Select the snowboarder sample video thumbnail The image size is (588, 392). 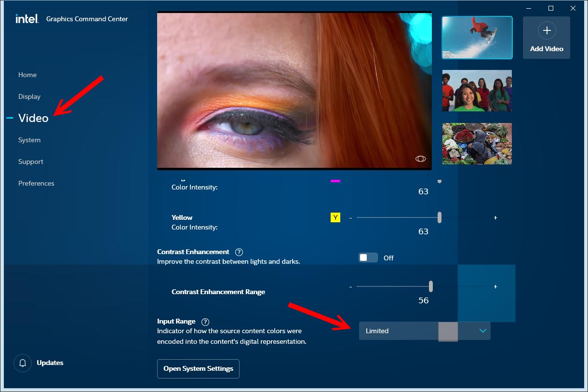pos(477,38)
